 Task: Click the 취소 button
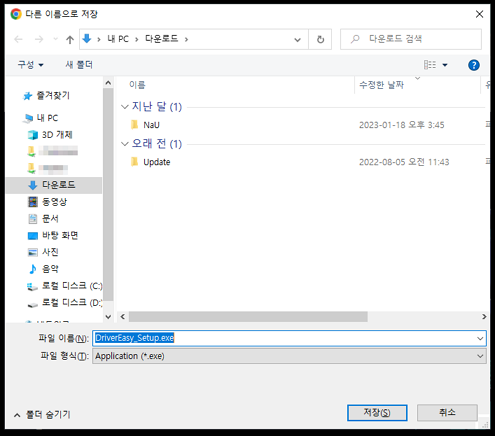click(x=447, y=413)
